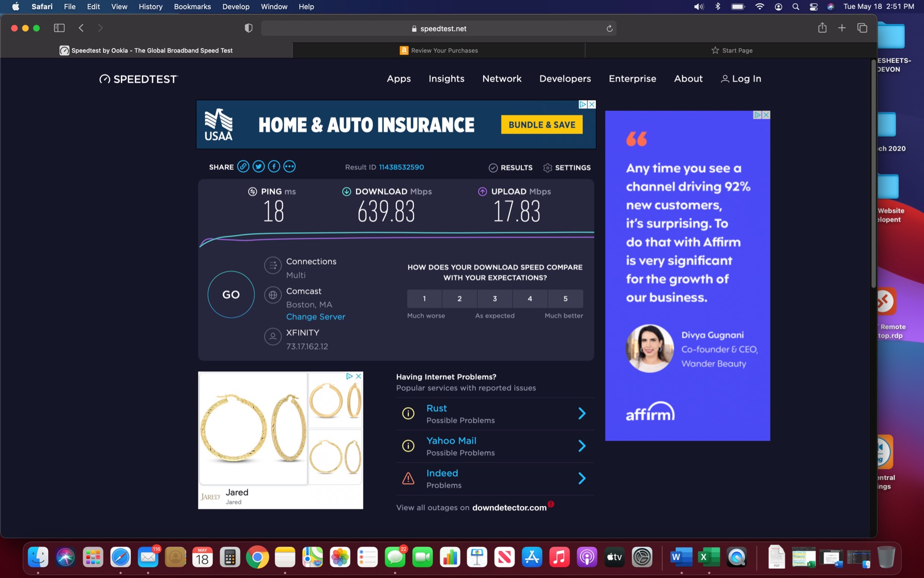Expand the Yahoo Mail problems chevron
The height and width of the screenshot is (578, 924).
(x=582, y=446)
